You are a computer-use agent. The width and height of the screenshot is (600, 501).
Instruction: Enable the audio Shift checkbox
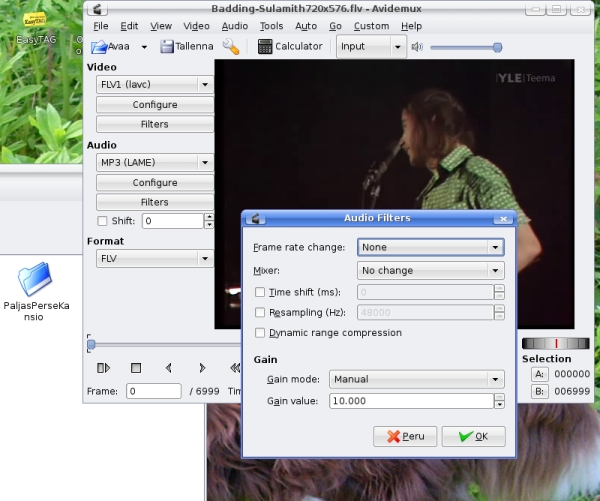102,221
